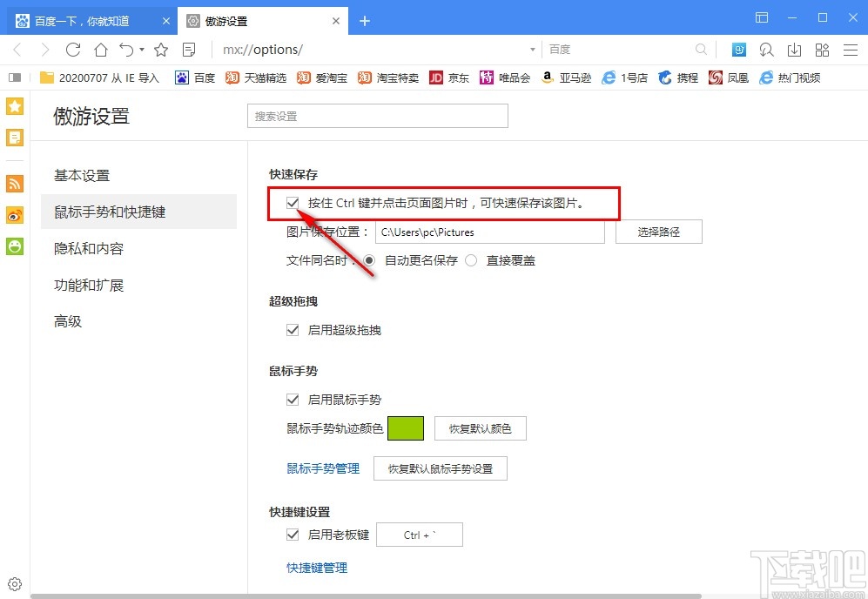Open the address bar dropdown arrow
Screen dimensions: 868x599
click(x=530, y=50)
